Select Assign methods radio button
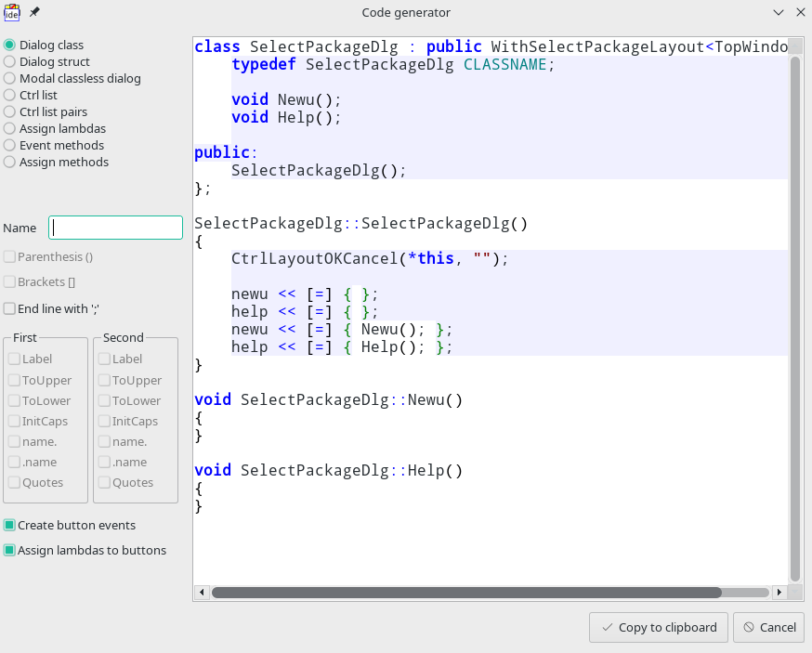The image size is (812, 653). tap(10, 162)
